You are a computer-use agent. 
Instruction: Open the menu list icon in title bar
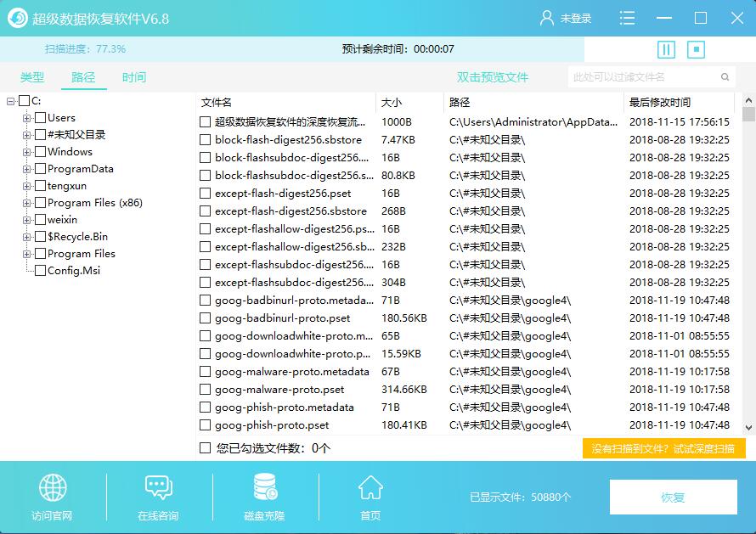[627, 19]
